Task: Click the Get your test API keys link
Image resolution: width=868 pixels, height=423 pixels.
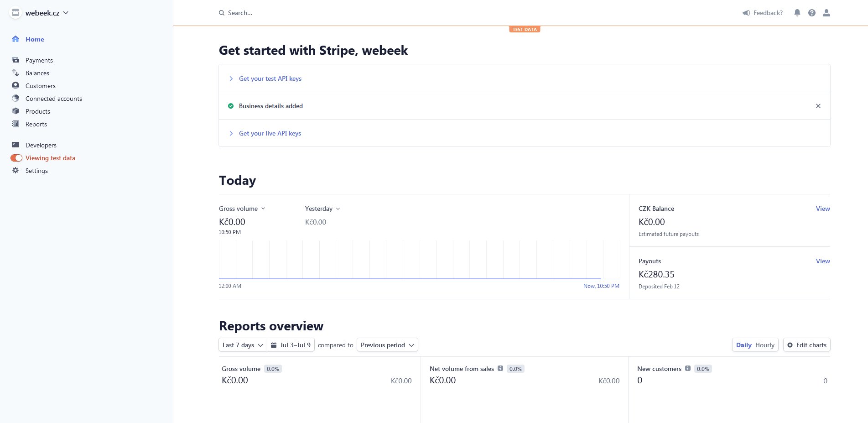Action: [270, 78]
